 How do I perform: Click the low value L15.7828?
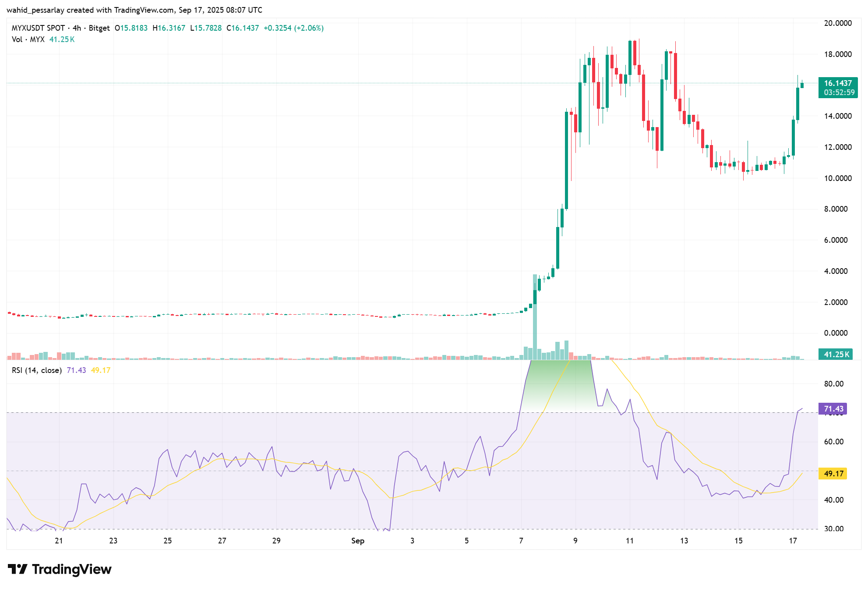point(206,28)
